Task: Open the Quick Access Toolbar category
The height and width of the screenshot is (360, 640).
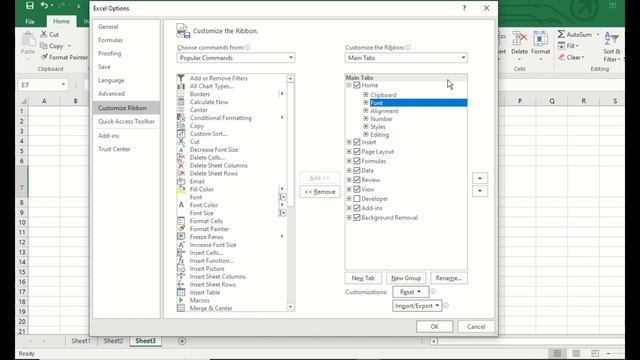Action: click(x=126, y=121)
